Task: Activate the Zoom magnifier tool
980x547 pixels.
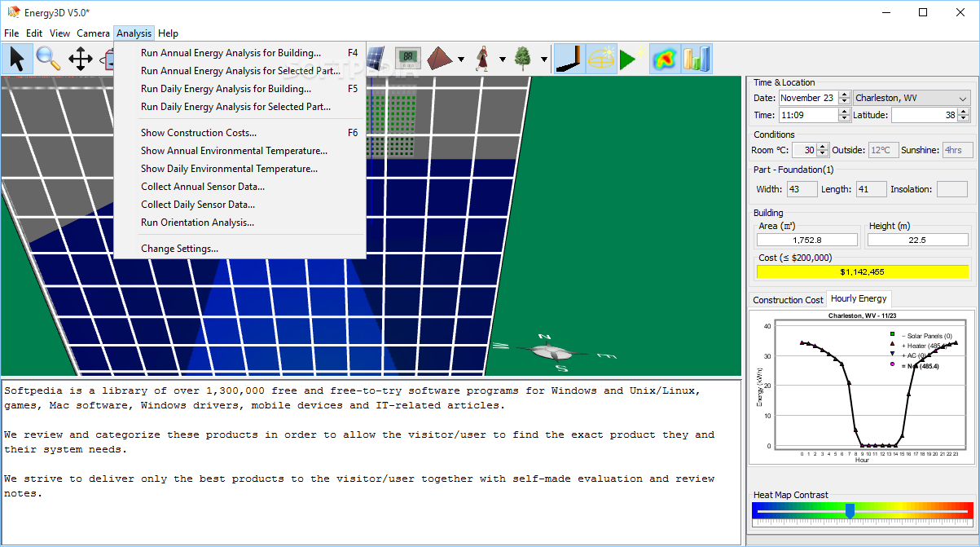Action: (48, 59)
